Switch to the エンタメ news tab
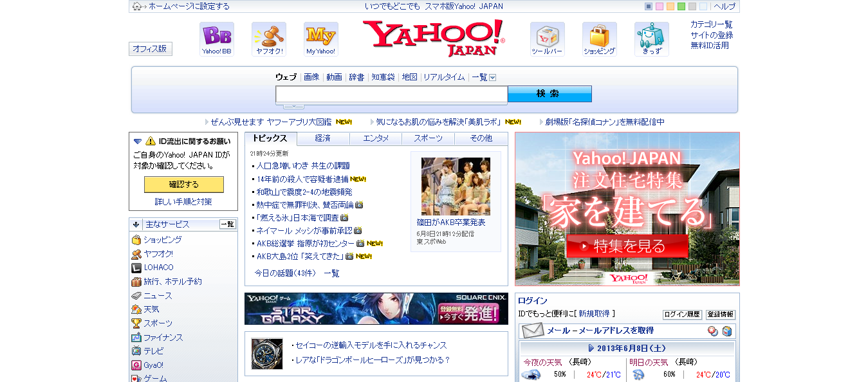The width and height of the screenshot is (868, 382). click(x=376, y=138)
